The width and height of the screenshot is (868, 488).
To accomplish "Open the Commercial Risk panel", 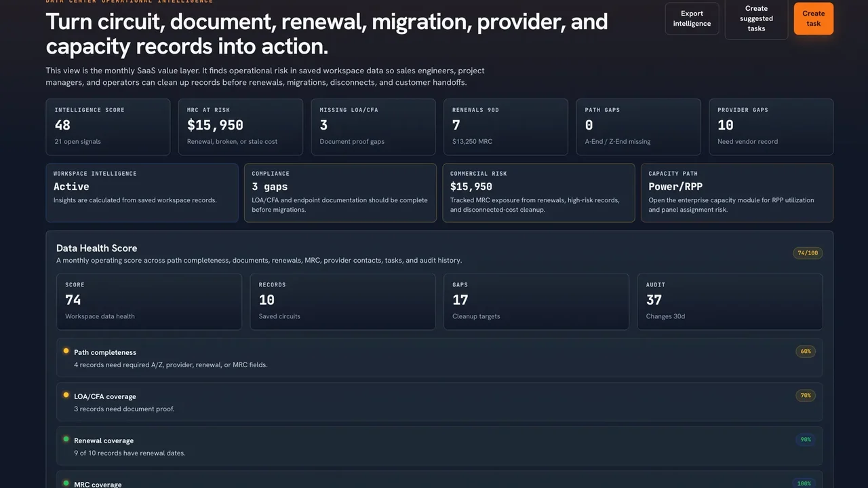I will [x=539, y=193].
